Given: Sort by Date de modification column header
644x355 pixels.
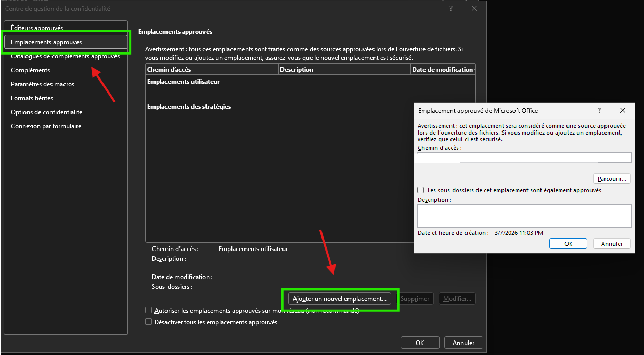Looking at the screenshot, I should pyautogui.click(x=443, y=70).
